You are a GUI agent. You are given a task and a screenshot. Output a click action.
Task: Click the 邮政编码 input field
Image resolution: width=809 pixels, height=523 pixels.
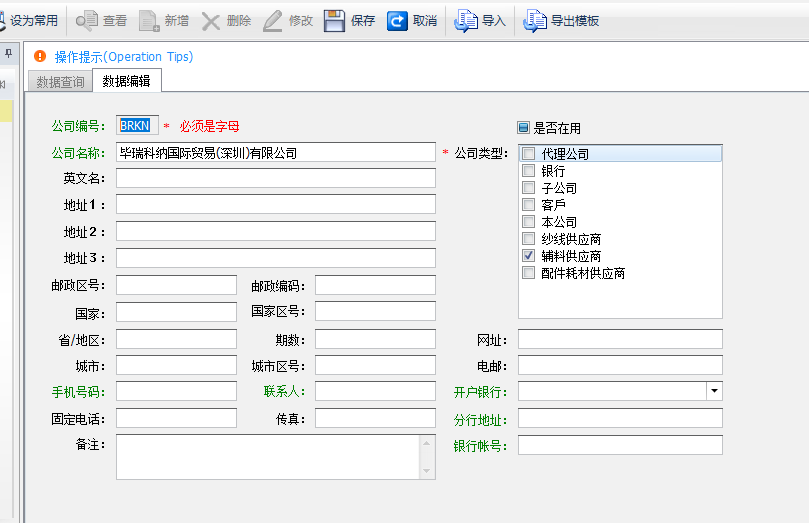pos(375,285)
